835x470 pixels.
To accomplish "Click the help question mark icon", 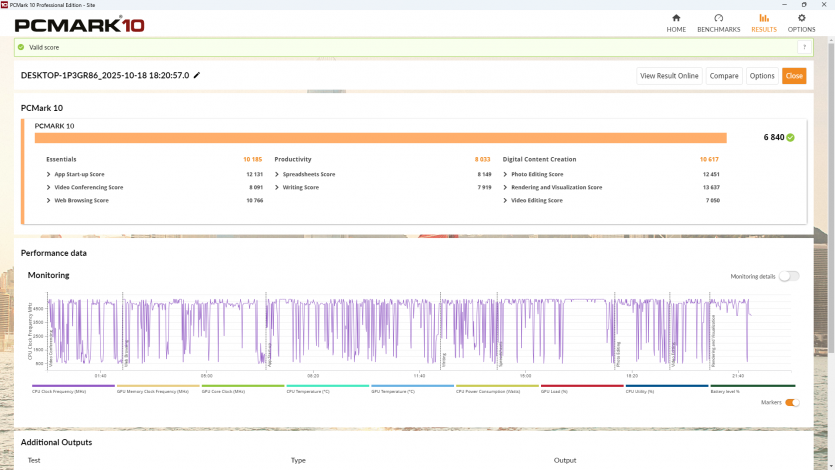I will (803, 47).
